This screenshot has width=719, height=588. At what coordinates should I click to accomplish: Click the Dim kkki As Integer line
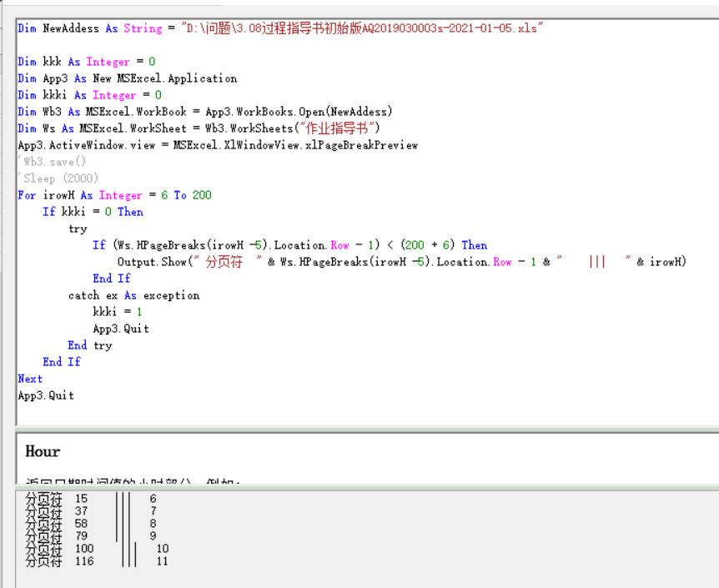coord(89,95)
